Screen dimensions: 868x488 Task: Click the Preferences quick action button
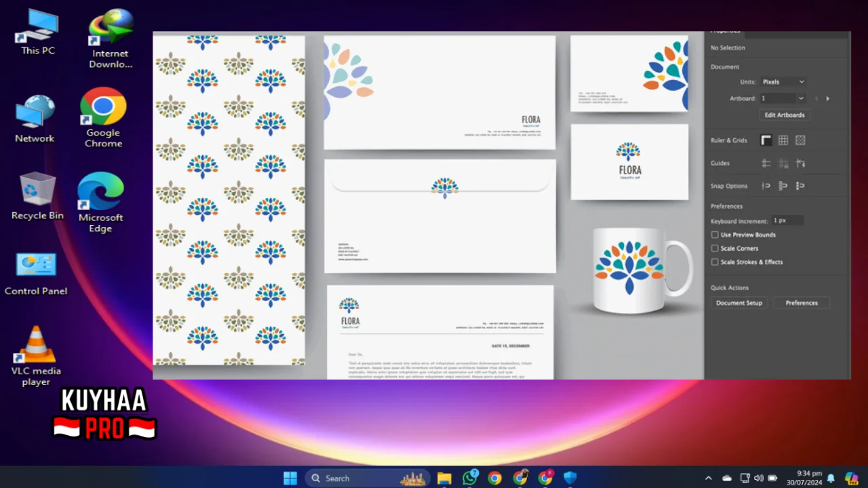click(x=802, y=303)
